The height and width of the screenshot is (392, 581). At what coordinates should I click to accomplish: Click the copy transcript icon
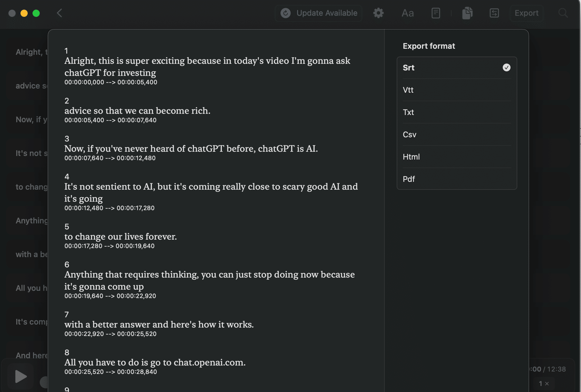[x=467, y=13]
